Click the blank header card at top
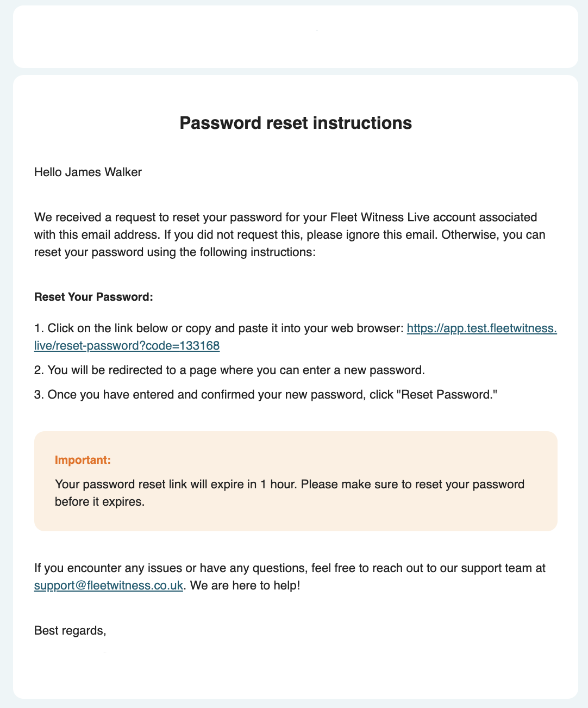The image size is (588, 708). 296,37
